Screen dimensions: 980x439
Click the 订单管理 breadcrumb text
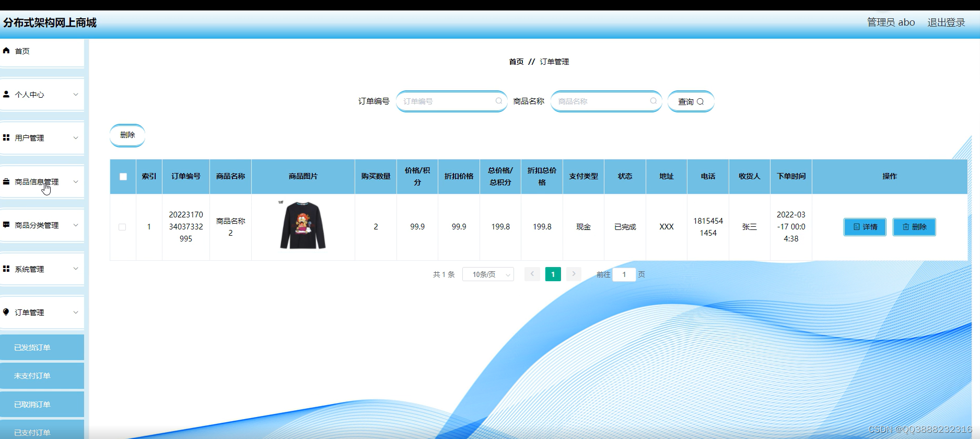[x=554, y=62]
